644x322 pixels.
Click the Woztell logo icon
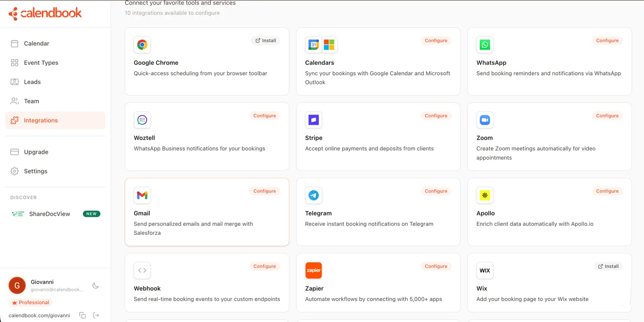coord(142,120)
